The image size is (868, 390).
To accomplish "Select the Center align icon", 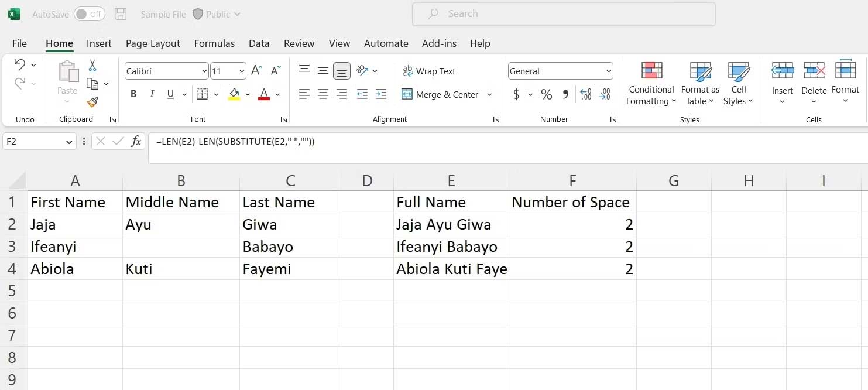I will point(323,94).
